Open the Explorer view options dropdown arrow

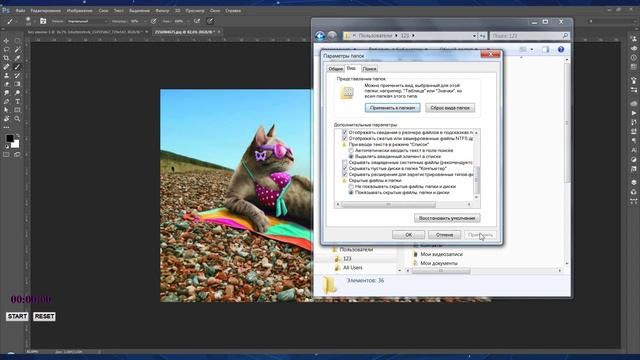point(532,49)
